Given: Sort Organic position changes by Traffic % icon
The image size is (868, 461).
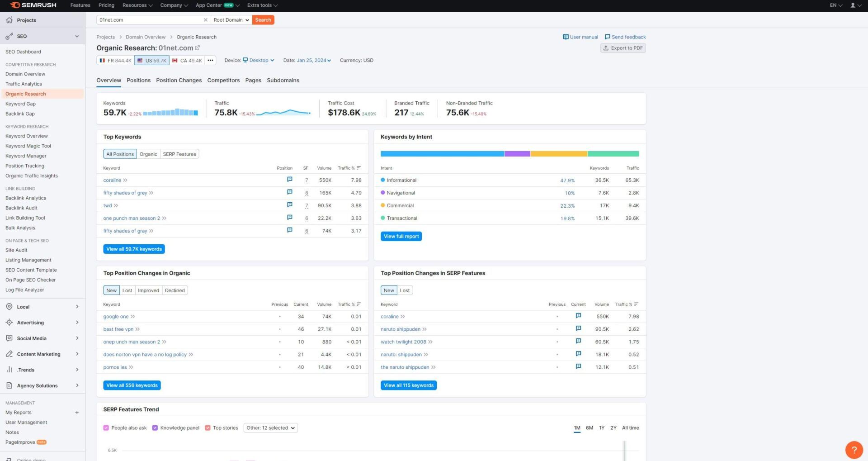Looking at the screenshot, I should pyautogui.click(x=359, y=304).
